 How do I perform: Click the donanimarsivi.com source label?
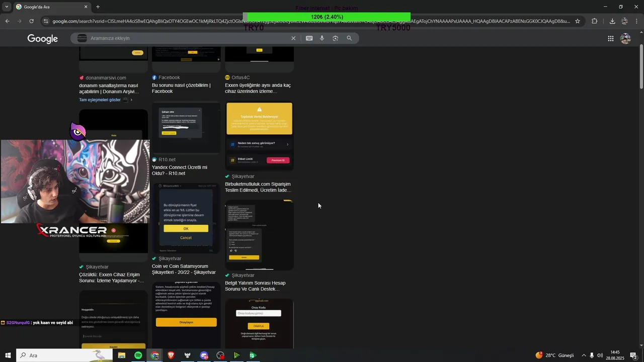click(103, 77)
